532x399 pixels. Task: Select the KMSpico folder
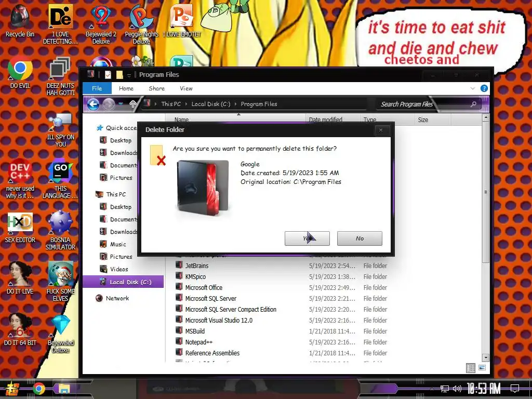pos(282,276)
